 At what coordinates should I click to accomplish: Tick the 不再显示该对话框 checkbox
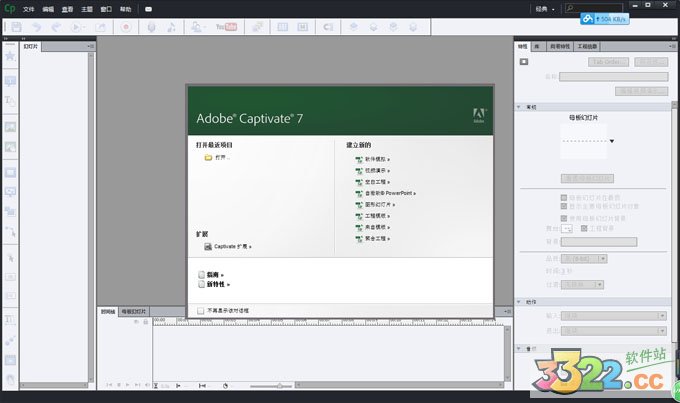[x=201, y=310]
